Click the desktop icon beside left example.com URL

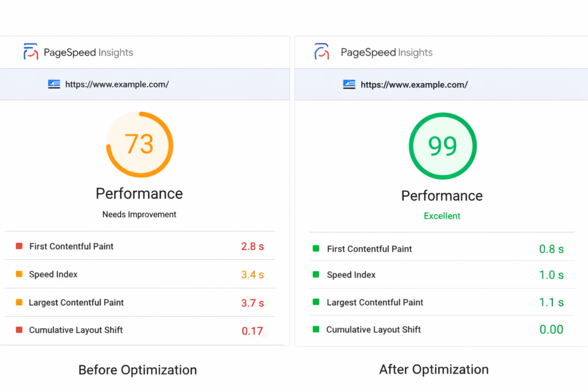tap(54, 84)
